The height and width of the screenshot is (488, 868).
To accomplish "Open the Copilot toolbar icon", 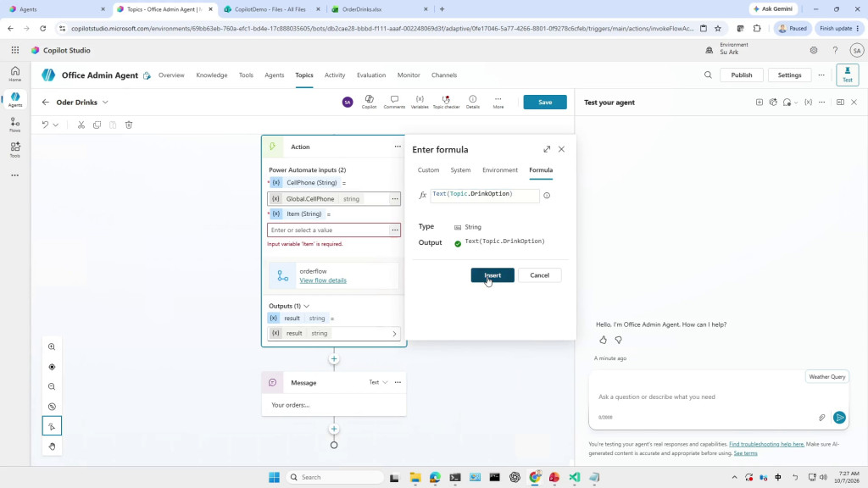I will [370, 102].
